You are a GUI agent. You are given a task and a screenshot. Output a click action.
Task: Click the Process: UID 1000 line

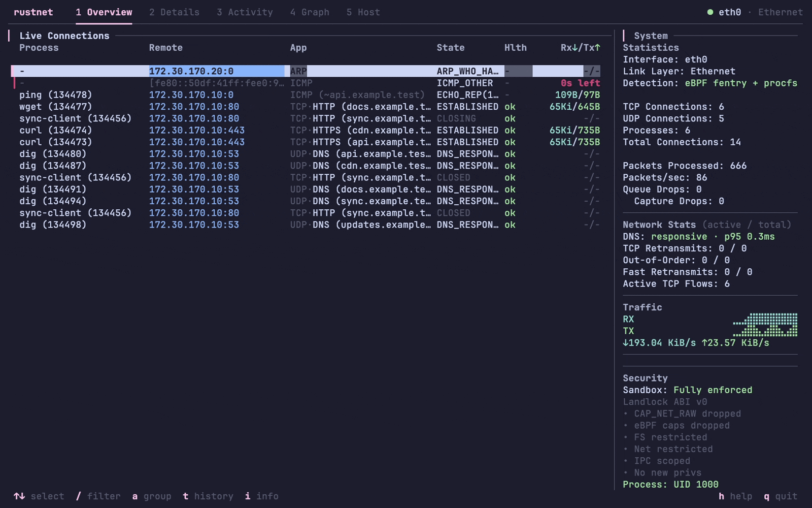[x=670, y=485]
